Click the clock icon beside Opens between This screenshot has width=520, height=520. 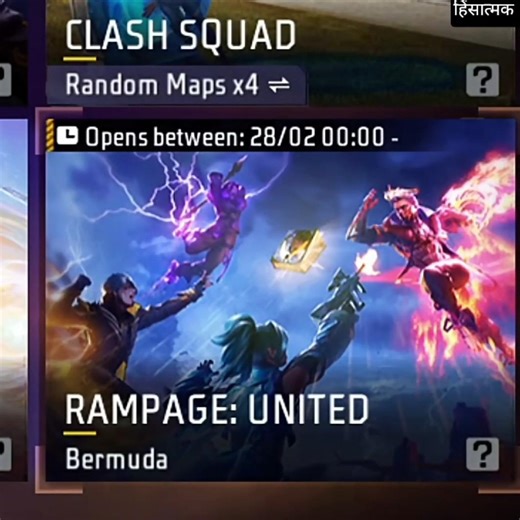[67, 136]
